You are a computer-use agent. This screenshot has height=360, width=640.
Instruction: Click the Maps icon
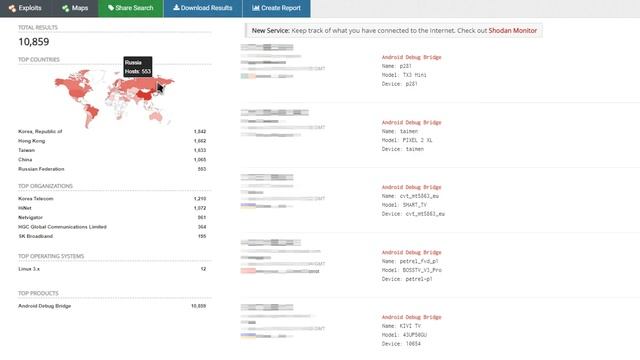(x=65, y=8)
